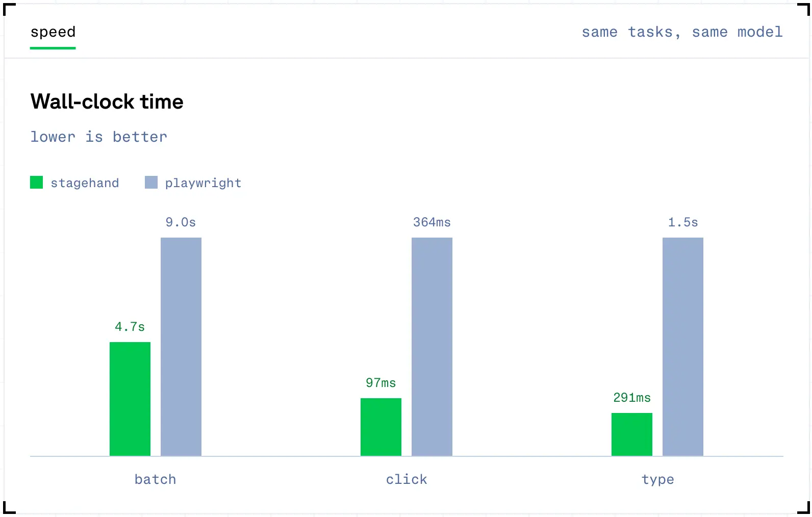812x517 pixels.
Task: Click the playwright batch bar labeled 9.0s
Action: (x=181, y=347)
